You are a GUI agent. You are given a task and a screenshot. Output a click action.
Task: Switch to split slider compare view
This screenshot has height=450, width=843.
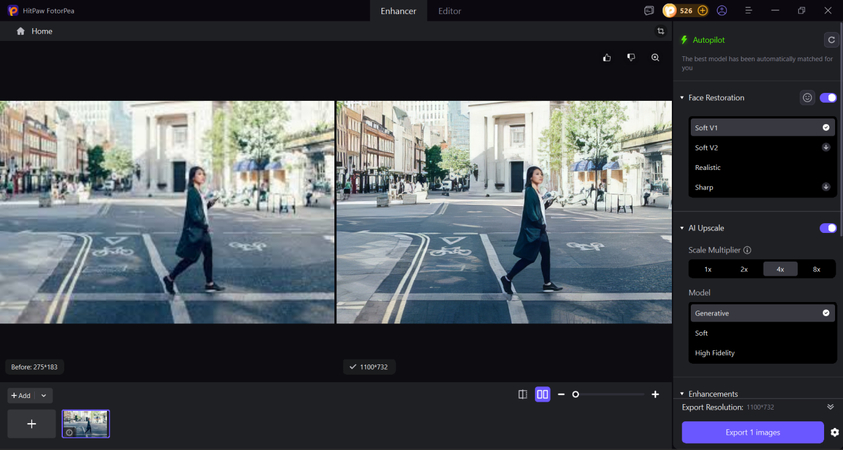click(x=523, y=395)
